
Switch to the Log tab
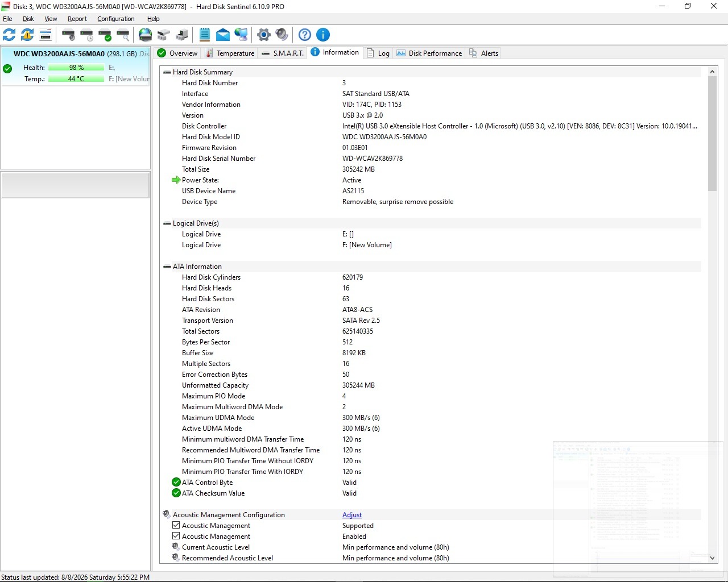pos(378,53)
